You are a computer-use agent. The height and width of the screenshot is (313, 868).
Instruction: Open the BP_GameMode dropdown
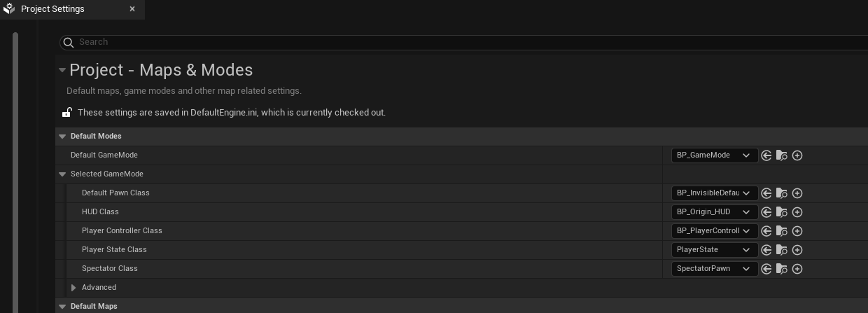click(x=714, y=155)
